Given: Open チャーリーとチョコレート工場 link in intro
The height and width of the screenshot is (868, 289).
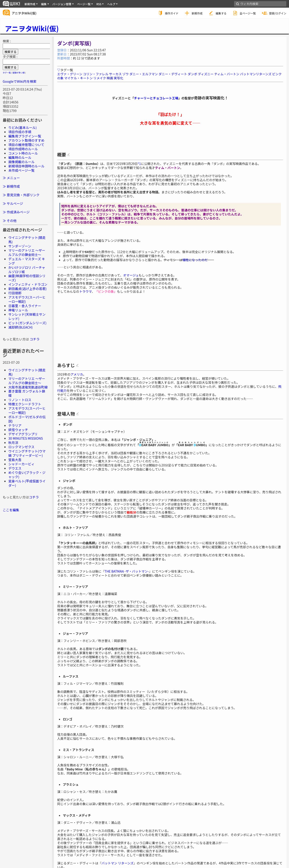Looking at the screenshot, I should [x=156, y=98].
